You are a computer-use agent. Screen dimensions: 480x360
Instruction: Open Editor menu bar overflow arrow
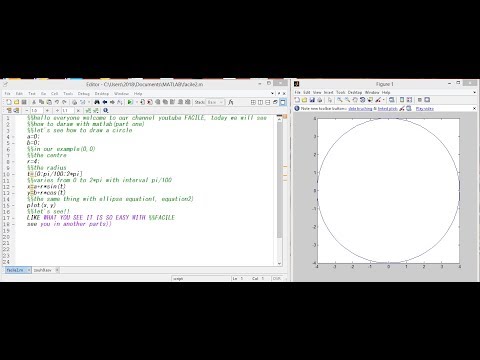(272, 93)
